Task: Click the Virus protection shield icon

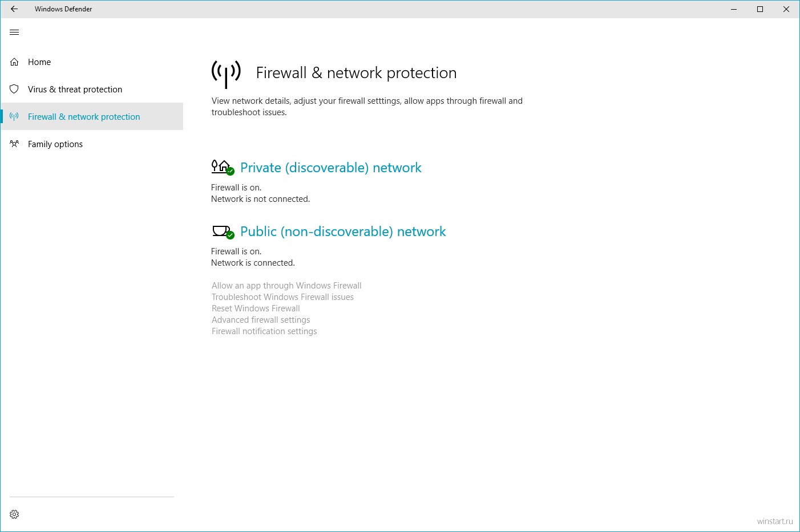Action: coord(14,90)
